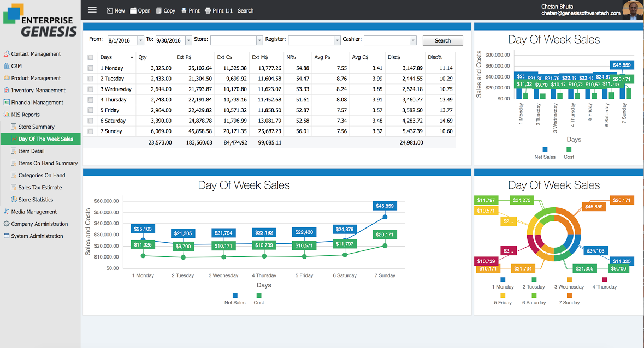Click the Media Management music icon

(x=7, y=212)
